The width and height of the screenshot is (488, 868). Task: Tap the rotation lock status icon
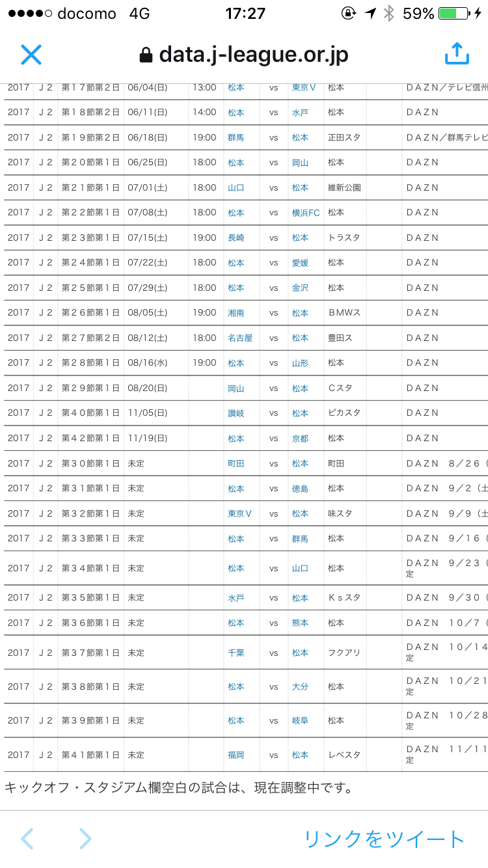coord(349,14)
